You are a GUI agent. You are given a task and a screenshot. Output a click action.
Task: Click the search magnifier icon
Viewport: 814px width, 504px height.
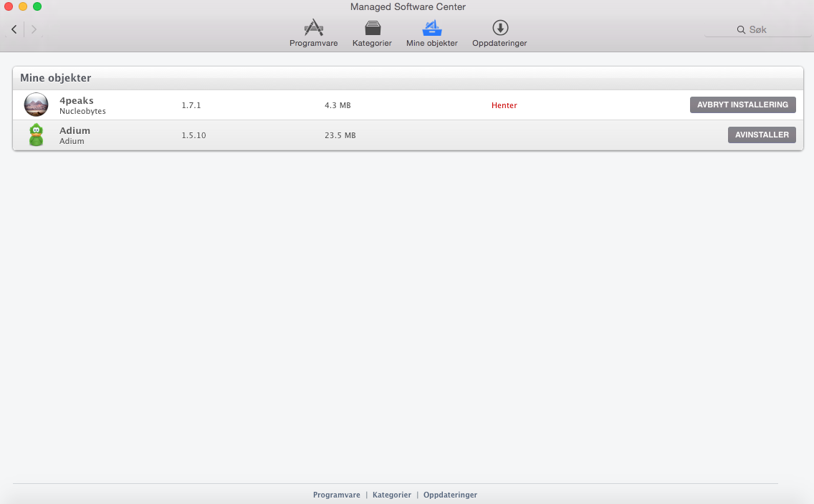point(741,29)
